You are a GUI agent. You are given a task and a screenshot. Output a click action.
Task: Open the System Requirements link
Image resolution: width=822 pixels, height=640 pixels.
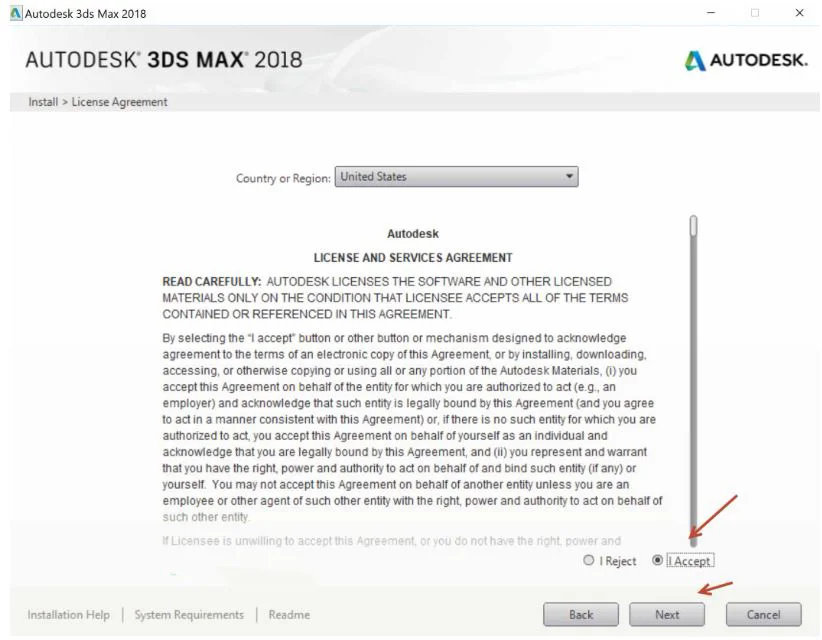pos(189,614)
